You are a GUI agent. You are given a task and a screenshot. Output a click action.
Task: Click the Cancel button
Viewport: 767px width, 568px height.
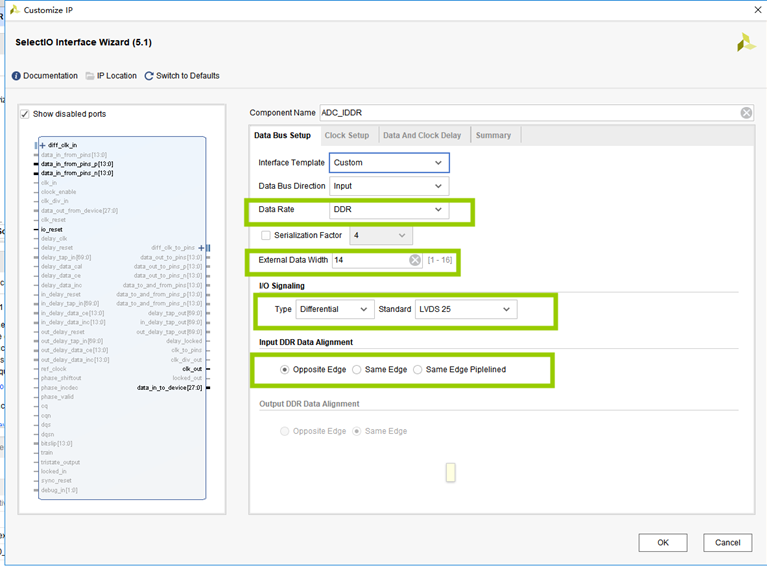(727, 543)
